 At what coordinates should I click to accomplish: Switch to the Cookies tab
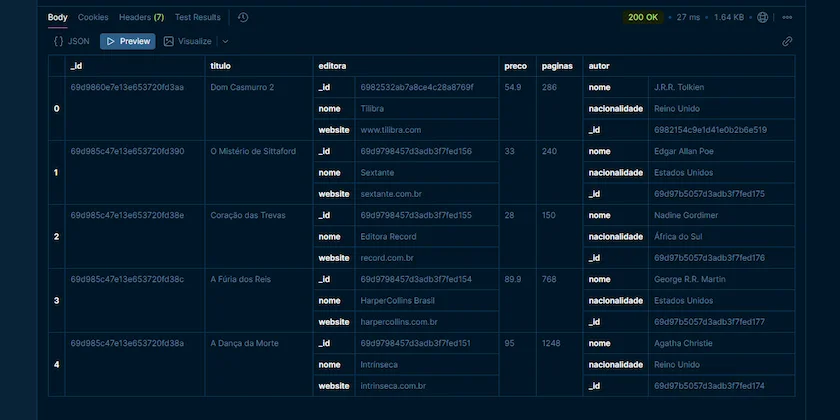(93, 17)
